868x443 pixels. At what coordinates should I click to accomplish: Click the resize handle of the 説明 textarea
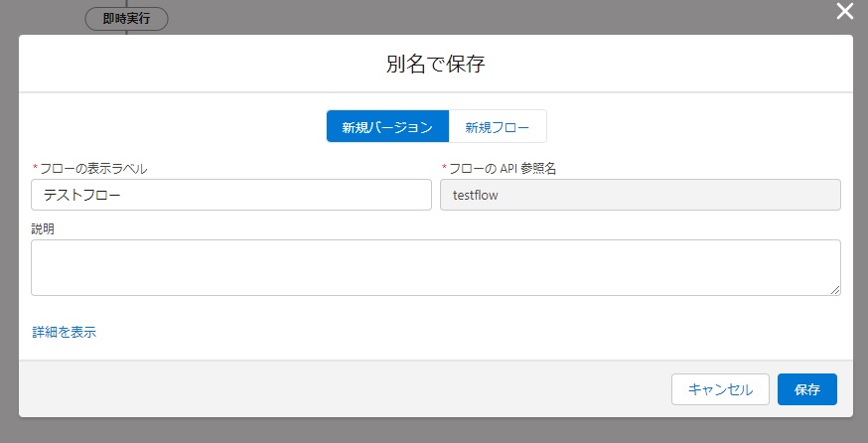coord(834,289)
